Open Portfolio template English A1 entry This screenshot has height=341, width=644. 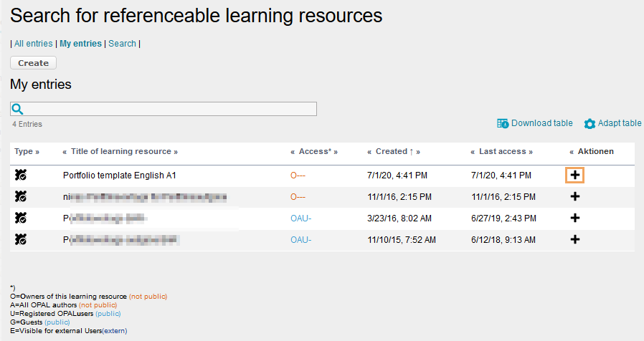(119, 175)
